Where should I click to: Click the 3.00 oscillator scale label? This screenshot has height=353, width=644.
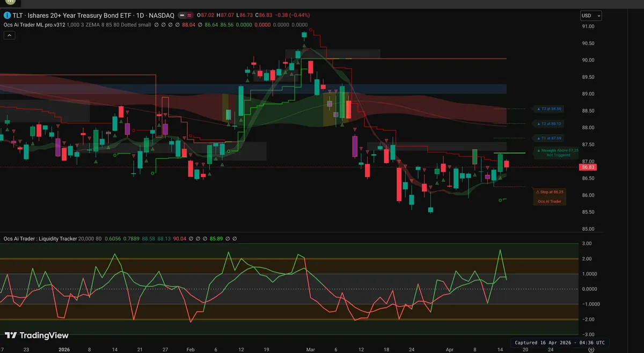[x=587, y=244]
